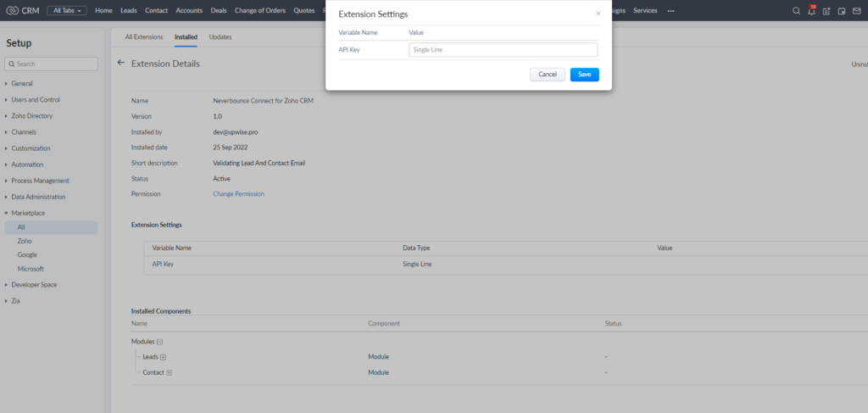This screenshot has height=413, width=868.
Task: Expand Channels in Setup sidebar
Action: pos(24,132)
